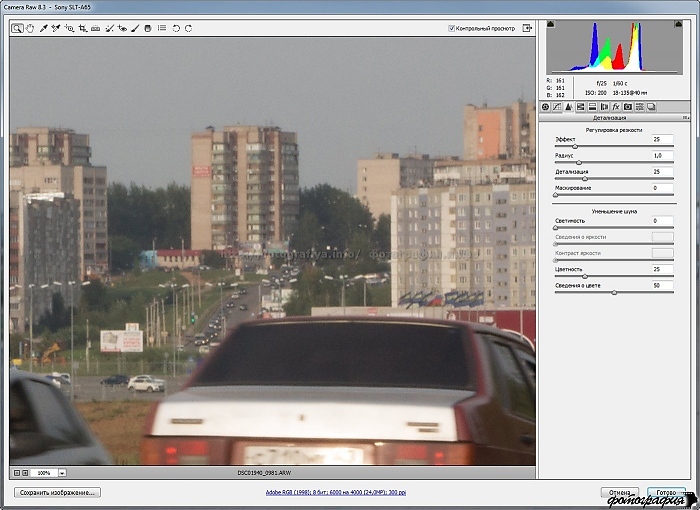Zoom in with the plus button
The height and width of the screenshot is (510, 700).
(25, 472)
